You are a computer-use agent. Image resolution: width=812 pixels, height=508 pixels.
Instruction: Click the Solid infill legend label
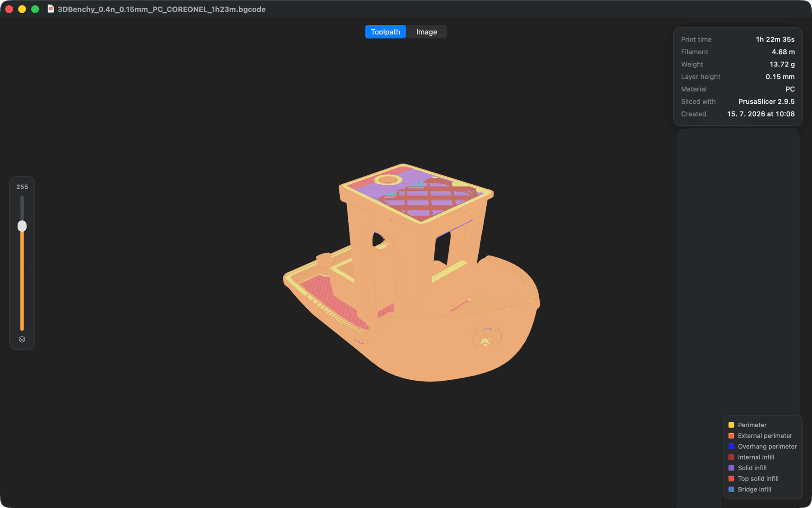[x=752, y=468]
